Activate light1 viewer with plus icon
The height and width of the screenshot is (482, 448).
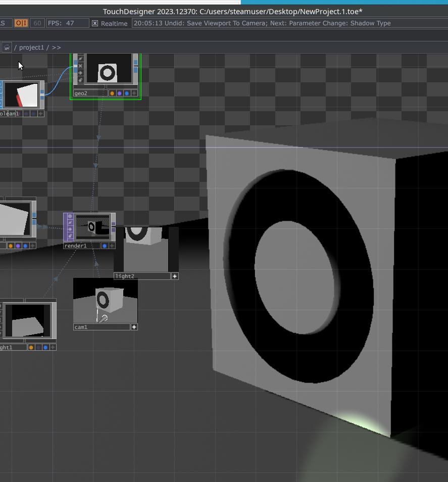[53, 348]
